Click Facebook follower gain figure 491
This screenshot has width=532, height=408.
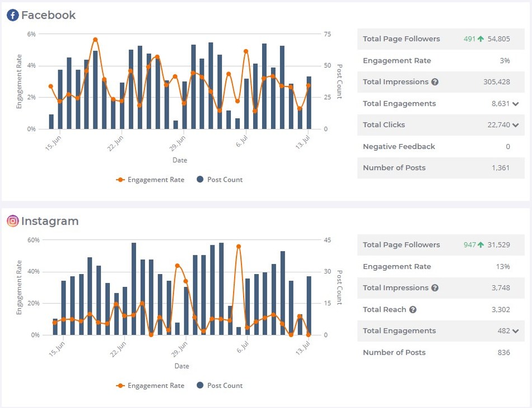point(470,39)
